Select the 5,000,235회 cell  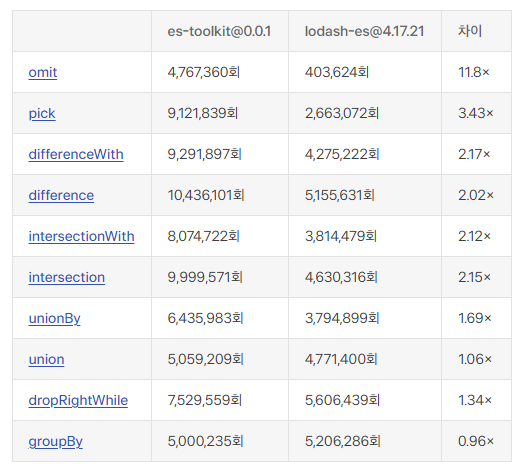tap(220, 442)
